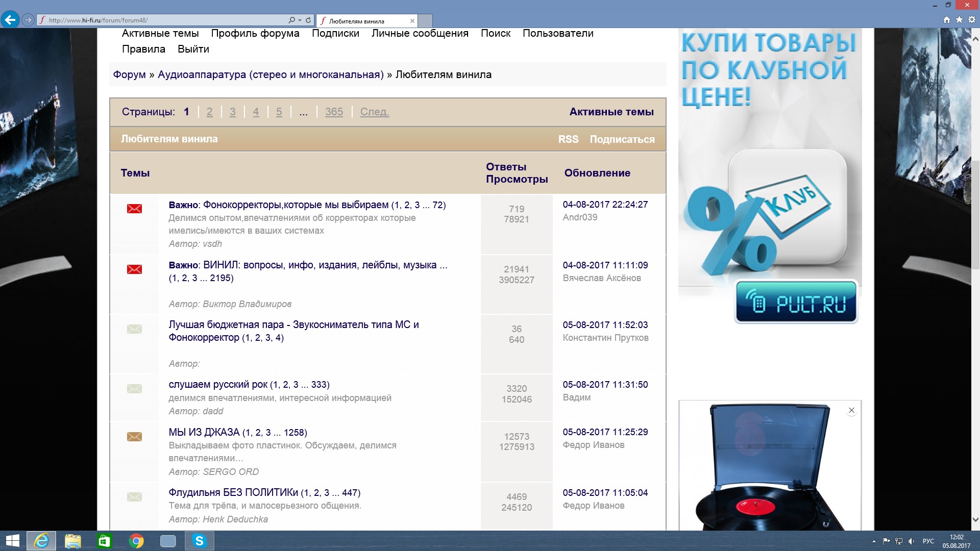This screenshot has width=980, height=551.
Task: Open Skype from the taskbar
Action: pyautogui.click(x=200, y=541)
